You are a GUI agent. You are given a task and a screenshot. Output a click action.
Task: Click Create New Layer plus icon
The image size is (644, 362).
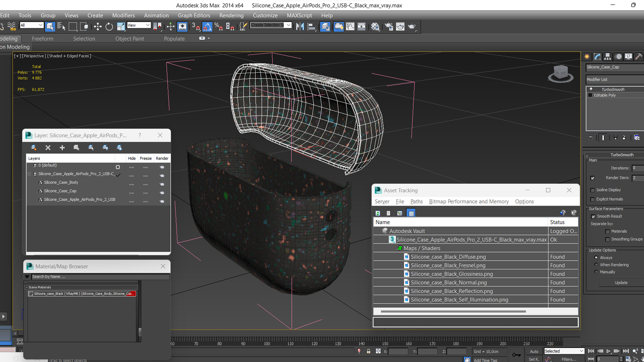62,147
